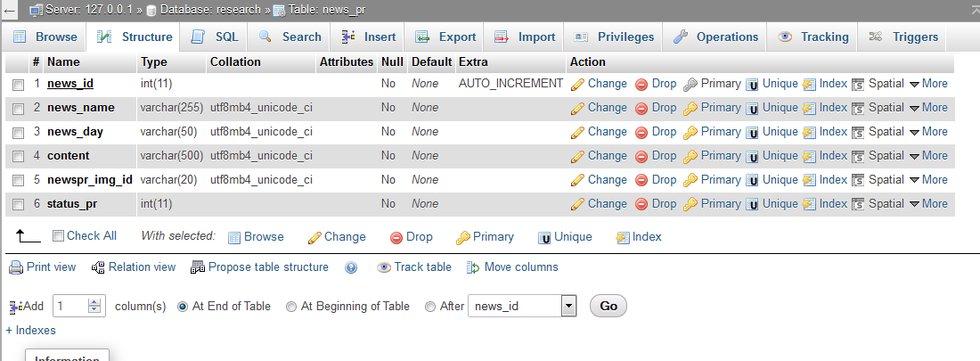The width and height of the screenshot is (980, 361).
Task: Click the Unique icon for status_pr row
Action: [753, 204]
